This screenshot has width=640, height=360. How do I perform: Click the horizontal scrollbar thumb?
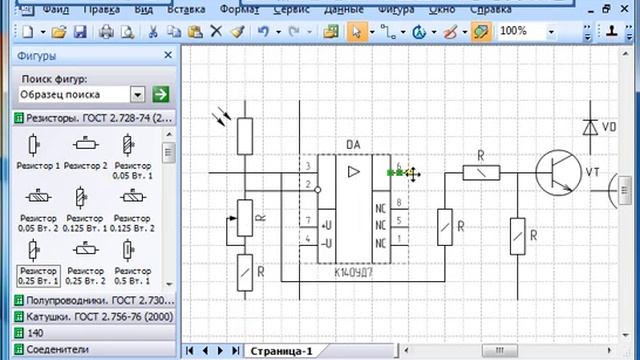tap(500, 351)
